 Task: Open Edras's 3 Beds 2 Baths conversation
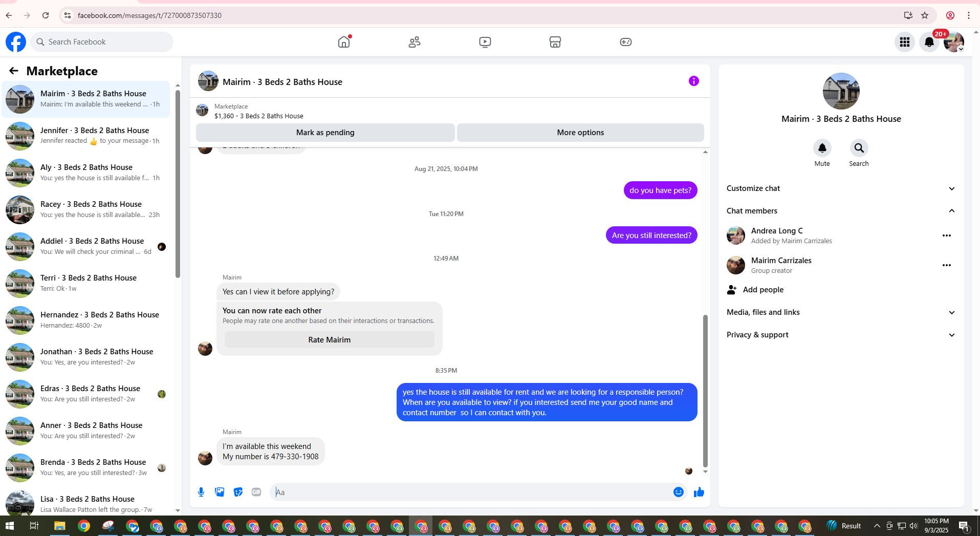86,394
